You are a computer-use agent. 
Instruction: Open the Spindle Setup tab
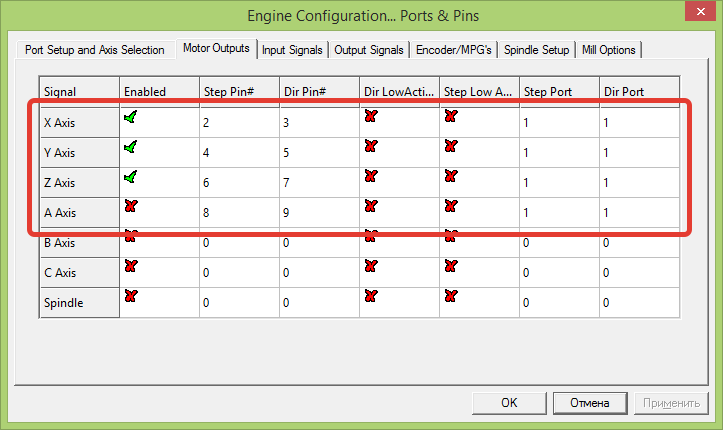(x=543, y=50)
